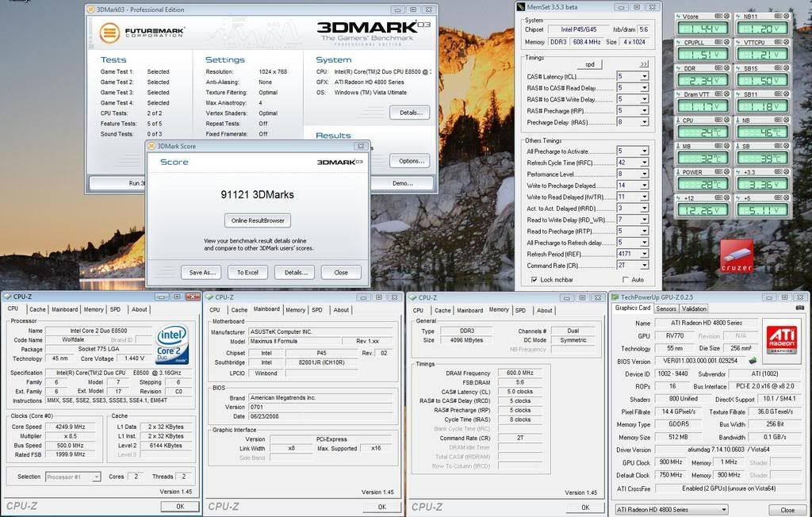Click the spd button in MemSet
This screenshot has width=812, height=517.
(590, 65)
